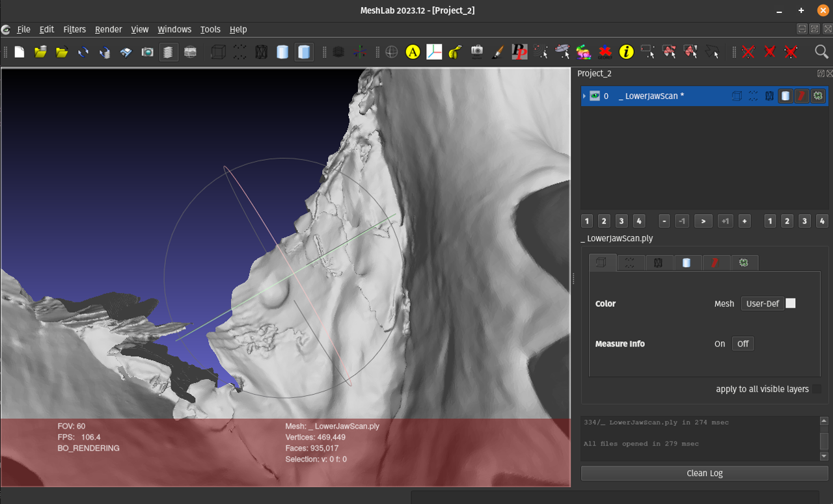Select the Z-painting brush tool
The image size is (833, 504).
498,52
